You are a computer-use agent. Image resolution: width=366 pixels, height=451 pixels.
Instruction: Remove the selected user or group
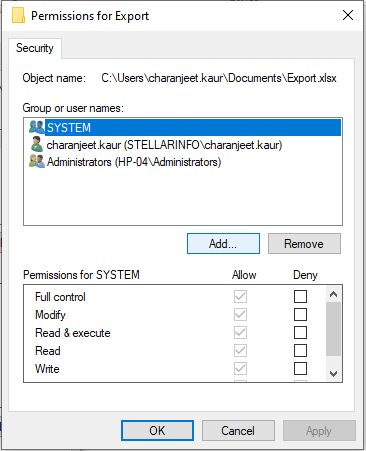coord(304,244)
